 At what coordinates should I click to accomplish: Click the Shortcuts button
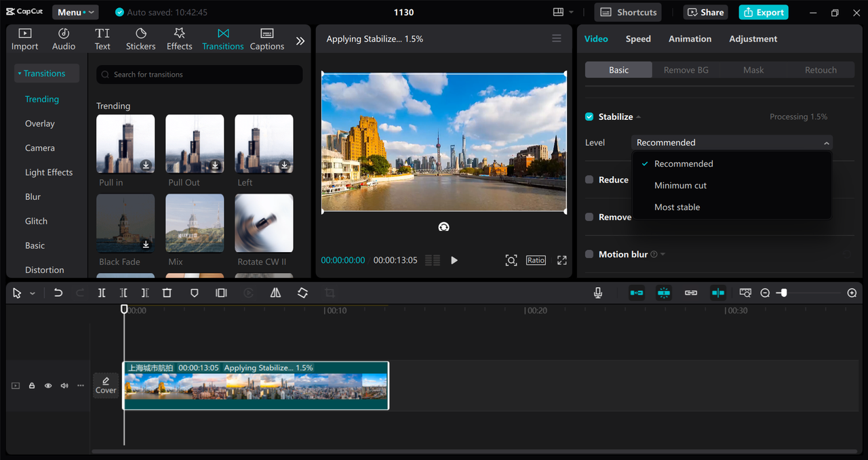[x=628, y=12]
